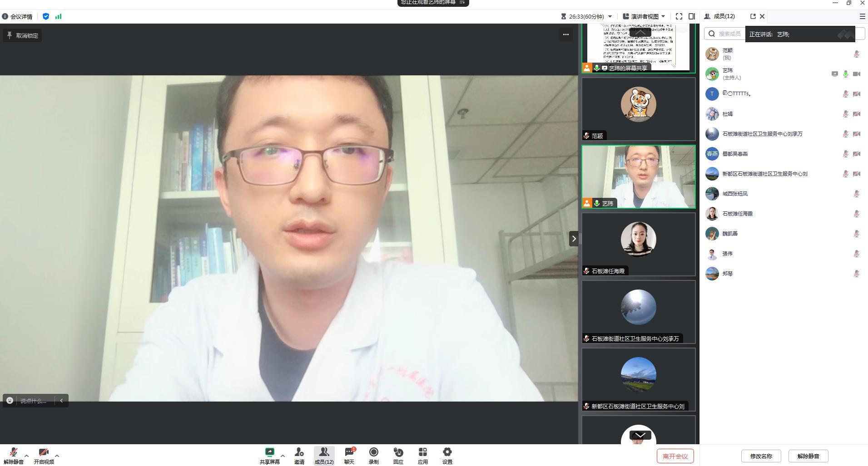
Task: Open members panel hamburger menu
Action: [x=862, y=16]
